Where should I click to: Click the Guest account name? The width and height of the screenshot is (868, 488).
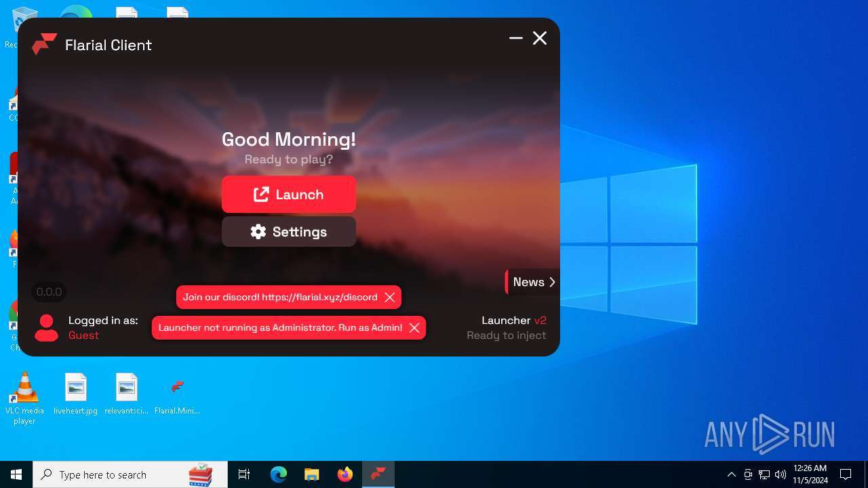(x=83, y=335)
